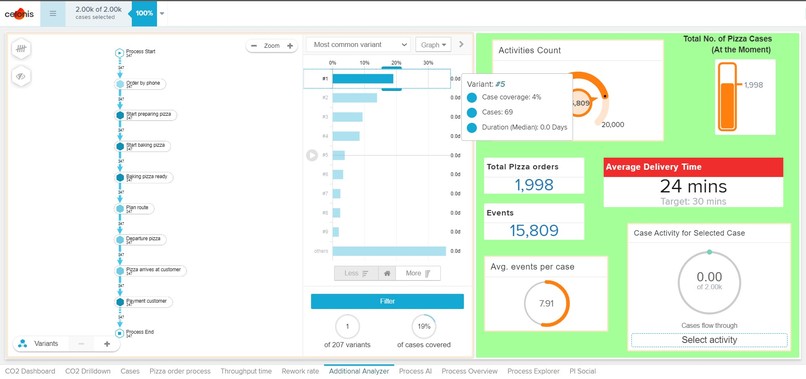
Task: Click the '1 of 207 variants' circle
Action: (x=347, y=327)
